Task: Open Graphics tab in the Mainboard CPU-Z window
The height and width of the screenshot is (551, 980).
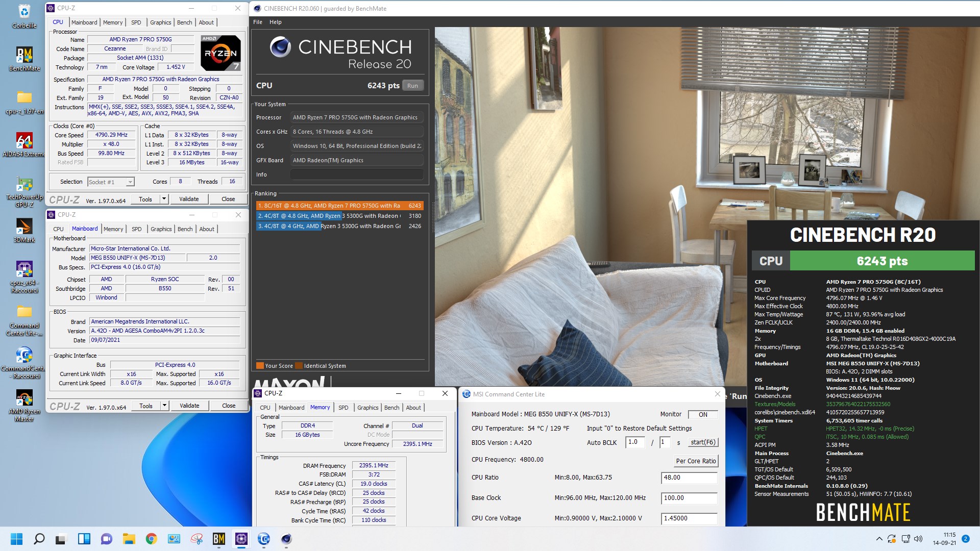Action: click(x=161, y=229)
